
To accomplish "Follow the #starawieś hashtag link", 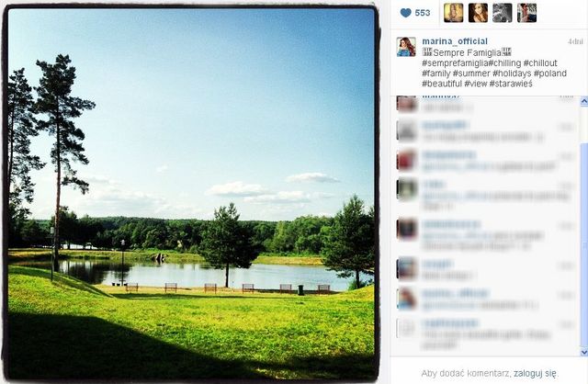I will click(511, 84).
